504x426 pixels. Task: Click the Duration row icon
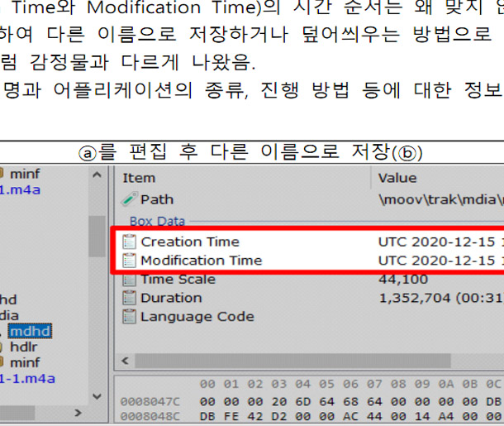128,298
